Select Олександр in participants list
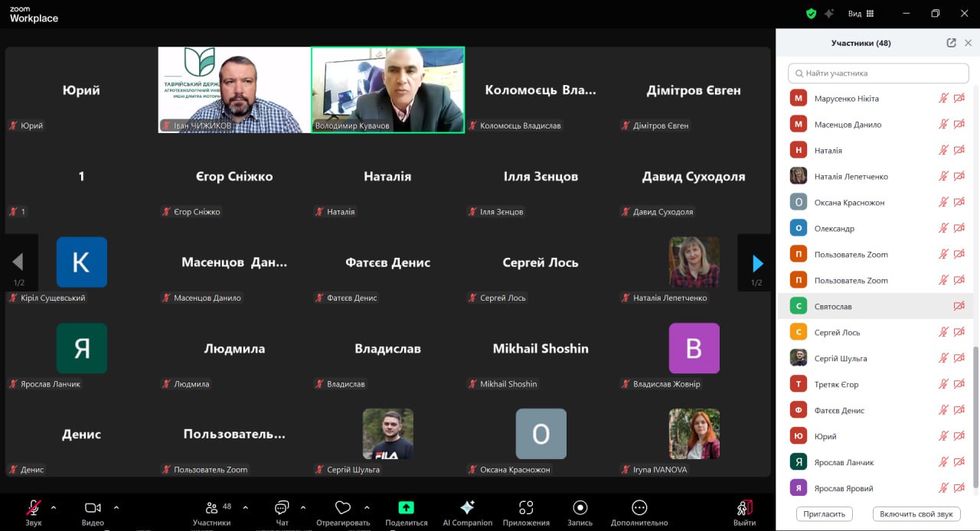Image resolution: width=980 pixels, height=531 pixels. click(874, 228)
